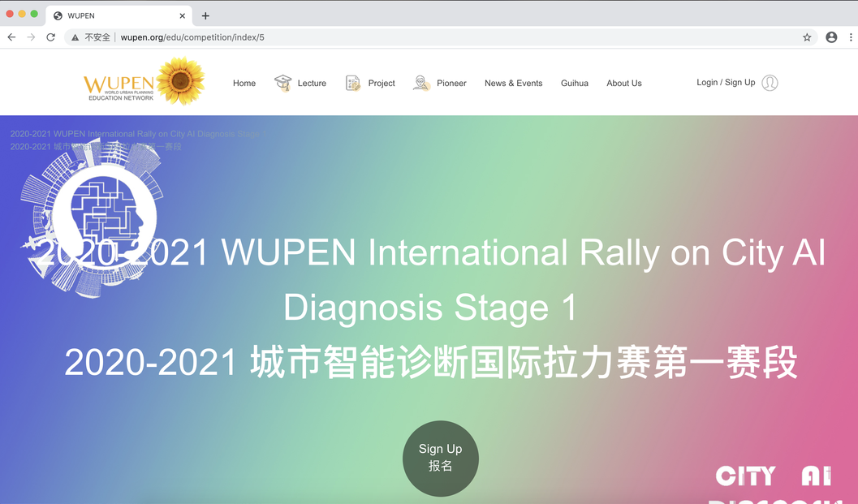Select the Project document icon
The image size is (858, 504).
click(353, 83)
